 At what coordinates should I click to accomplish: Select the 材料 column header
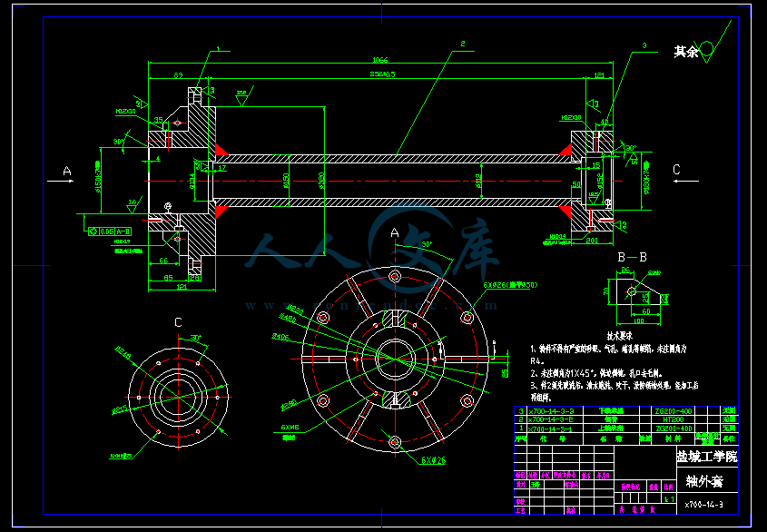click(x=673, y=438)
